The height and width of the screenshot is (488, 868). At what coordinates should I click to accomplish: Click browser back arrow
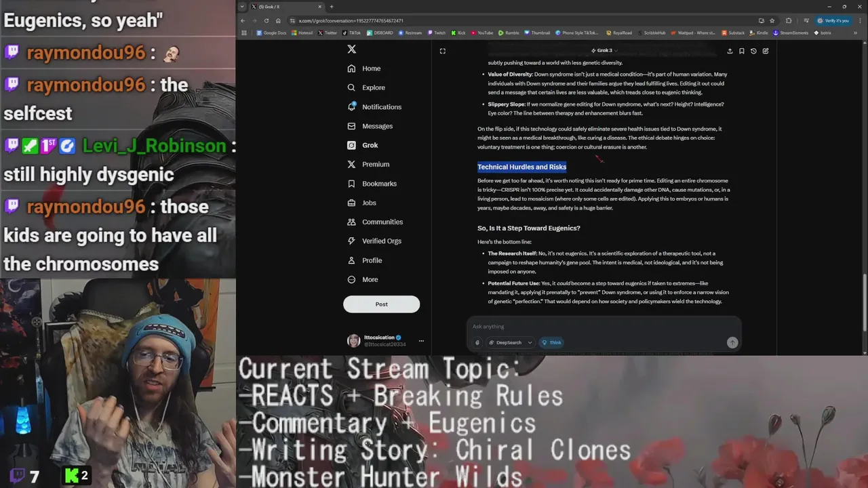click(x=243, y=20)
